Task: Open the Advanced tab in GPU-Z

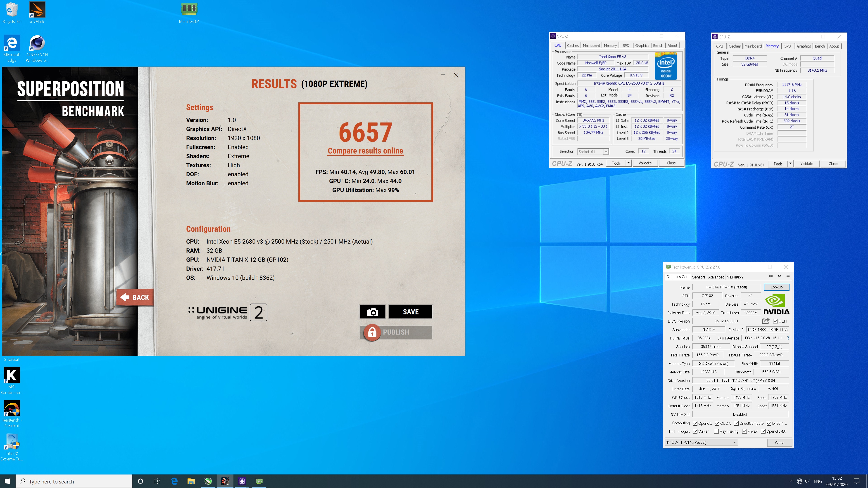Action: click(716, 277)
